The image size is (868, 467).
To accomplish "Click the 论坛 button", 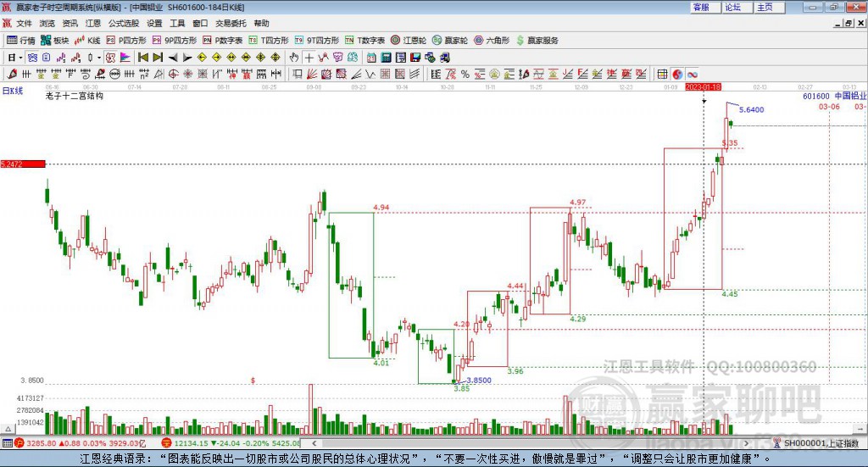I will click(737, 7).
